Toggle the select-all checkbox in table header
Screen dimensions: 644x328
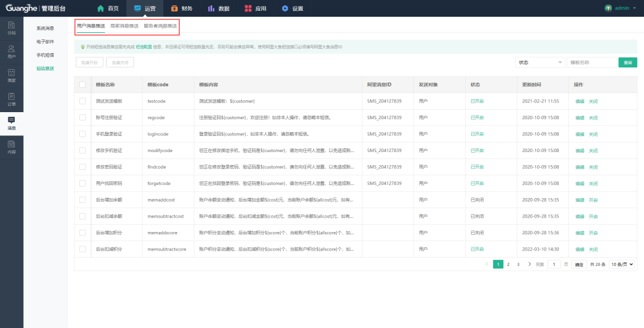[x=82, y=85]
